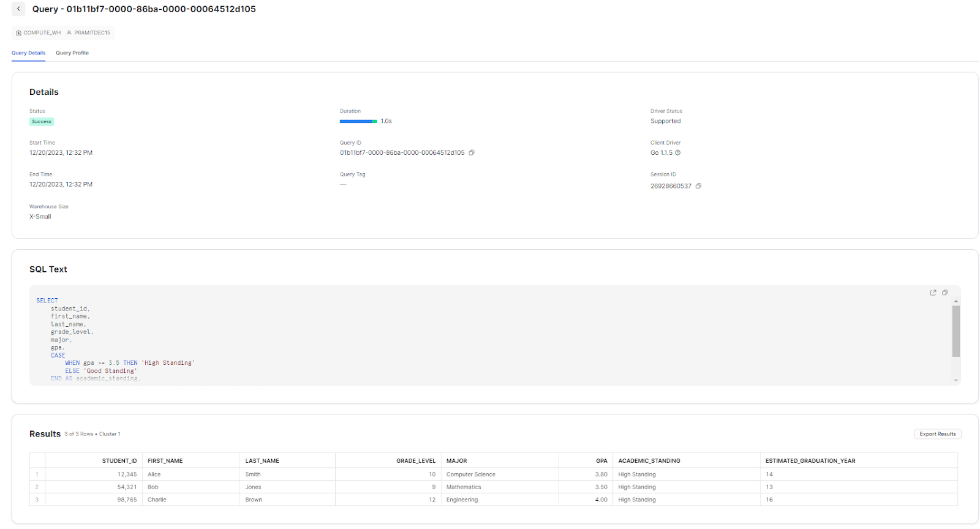Select row number 3 in results

(37, 500)
